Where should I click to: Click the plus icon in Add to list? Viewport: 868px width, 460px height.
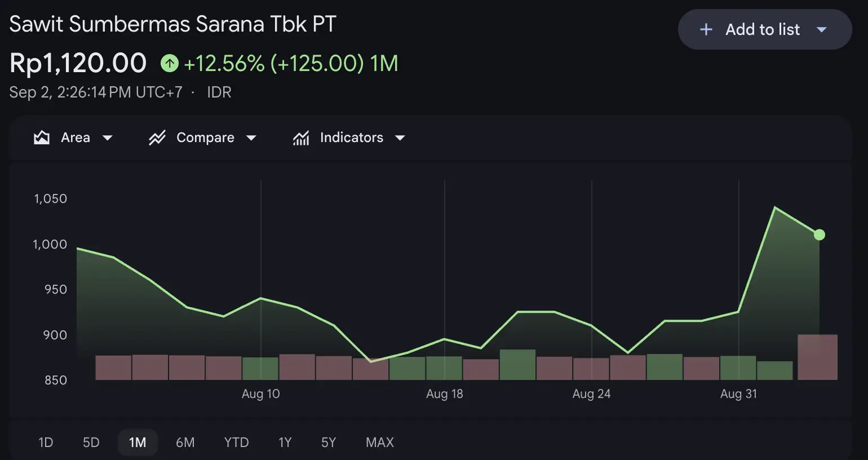click(706, 29)
